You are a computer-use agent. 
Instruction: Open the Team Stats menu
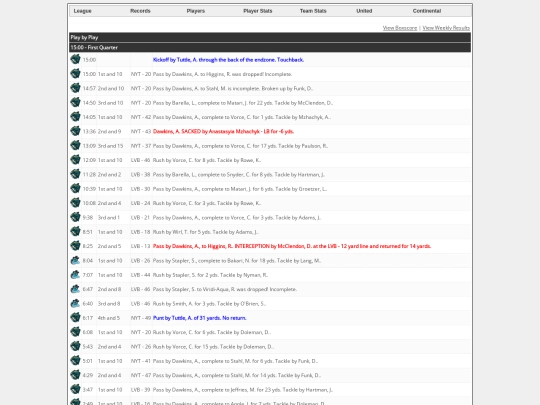coord(313,11)
